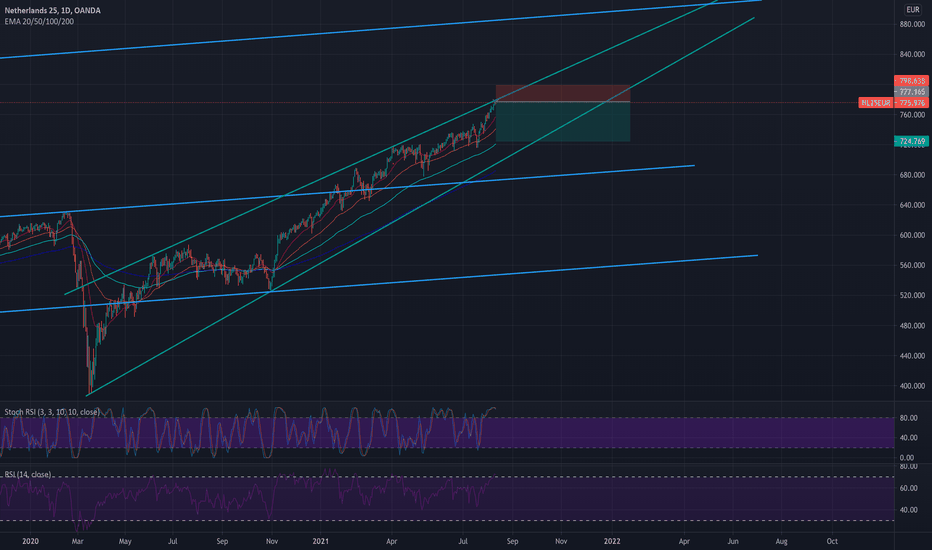
Task: Click the 560.000 price axis label
Action: [912, 266]
